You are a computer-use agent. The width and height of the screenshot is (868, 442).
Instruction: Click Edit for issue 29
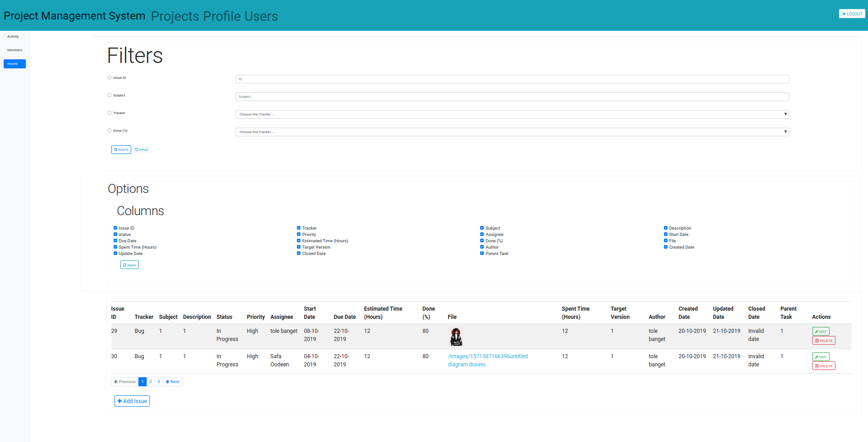tap(820, 331)
